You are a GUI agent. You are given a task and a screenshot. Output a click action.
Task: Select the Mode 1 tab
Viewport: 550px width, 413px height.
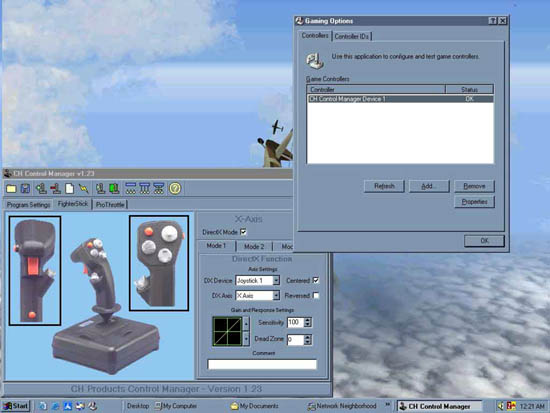(216, 246)
